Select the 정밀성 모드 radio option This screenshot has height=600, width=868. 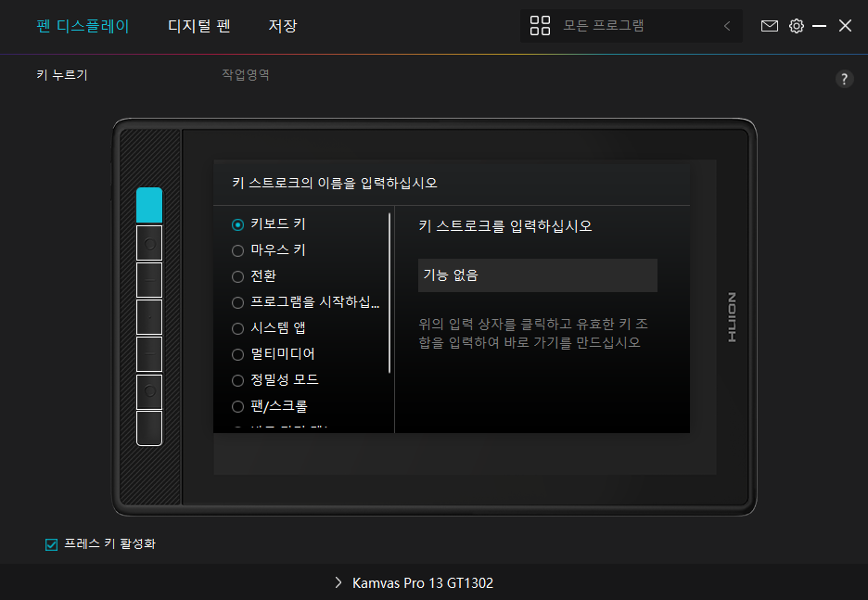[238, 380]
